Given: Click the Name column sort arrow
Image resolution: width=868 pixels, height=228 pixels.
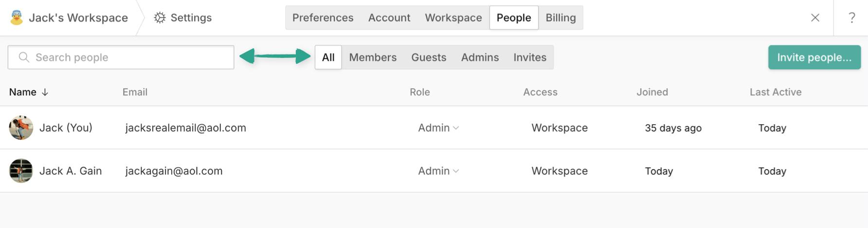Looking at the screenshot, I should tap(45, 92).
